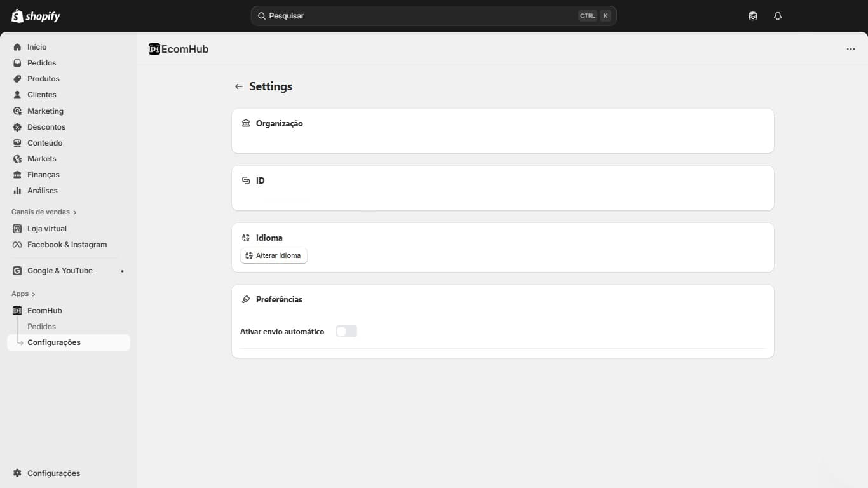Click the back arrow beside Settings
Image resolution: width=868 pixels, height=488 pixels.
click(x=239, y=86)
